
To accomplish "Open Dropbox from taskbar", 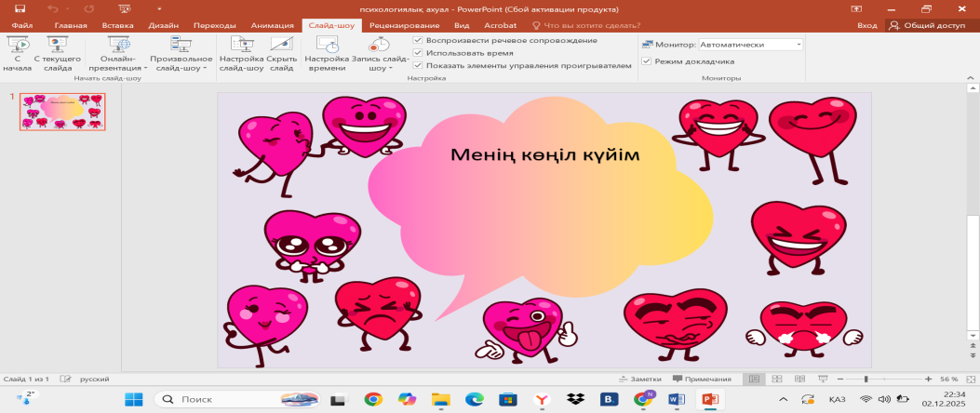I will pos(575,399).
